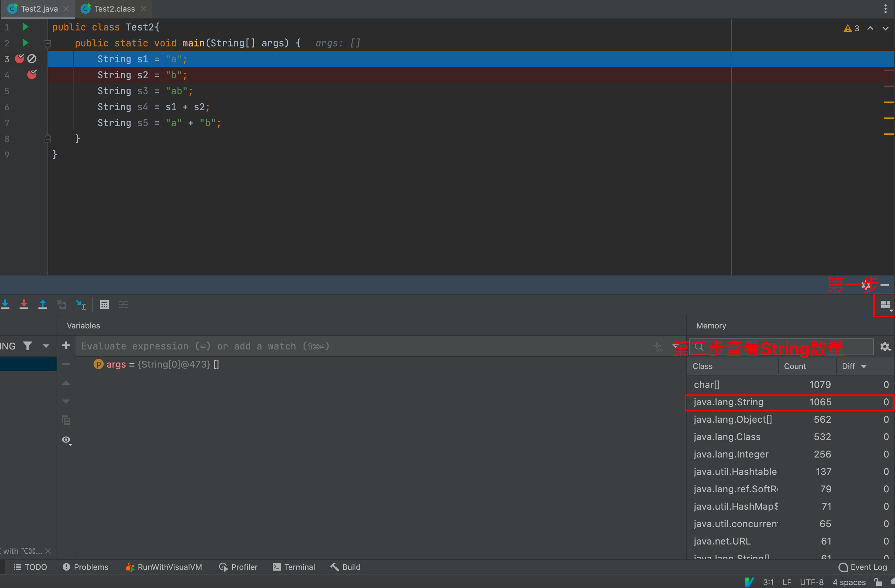Click the UTF-8 encoding in status bar
The image size is (895, 588).
811,582
